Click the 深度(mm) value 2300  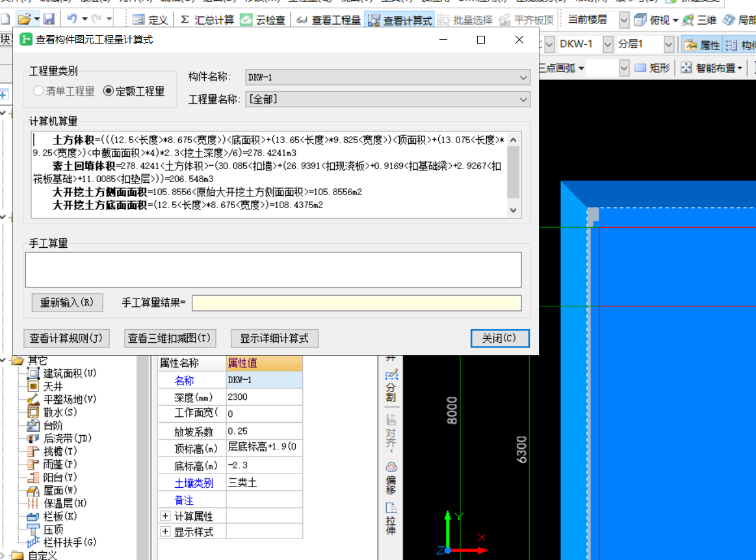[x=264, y=397]
